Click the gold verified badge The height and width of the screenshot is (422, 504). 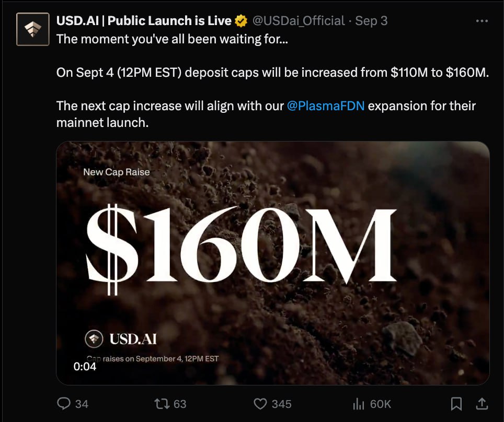[241, 21]
